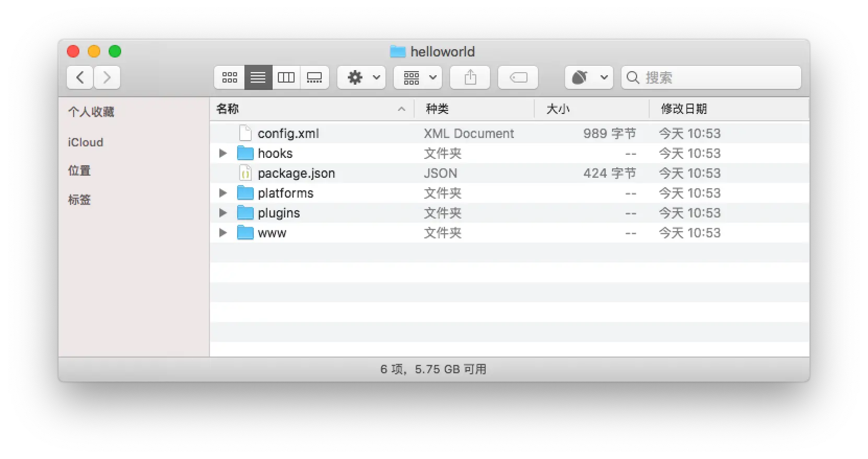Click the helloworld folder icon in title bar
The width and height of the screenshot is (868, 459).
pyautogui.click(x=398, y=51)
